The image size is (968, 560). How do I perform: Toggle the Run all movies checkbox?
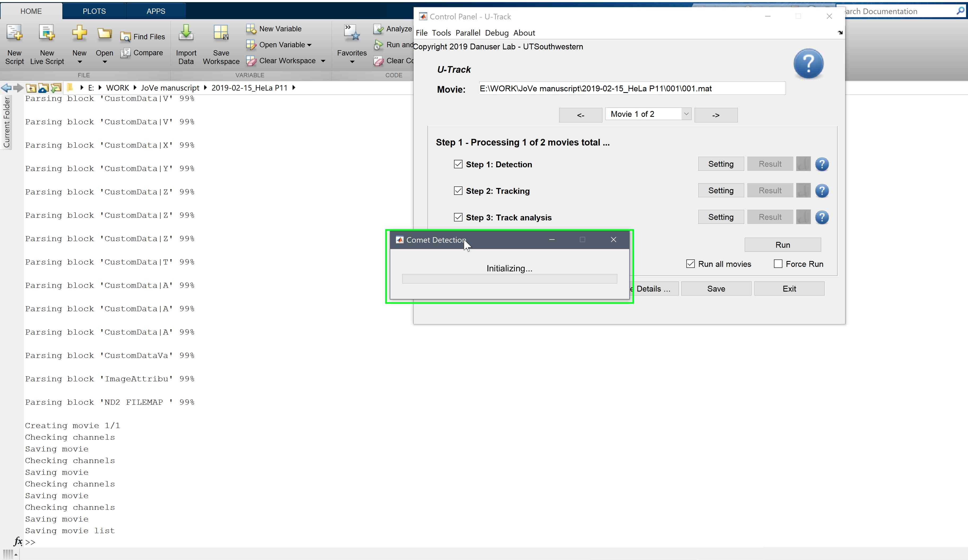(690, 264)
